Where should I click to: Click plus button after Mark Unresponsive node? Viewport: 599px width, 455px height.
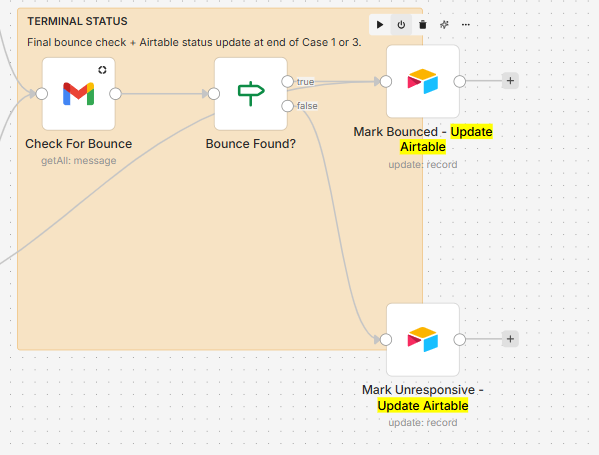[510, 339]
